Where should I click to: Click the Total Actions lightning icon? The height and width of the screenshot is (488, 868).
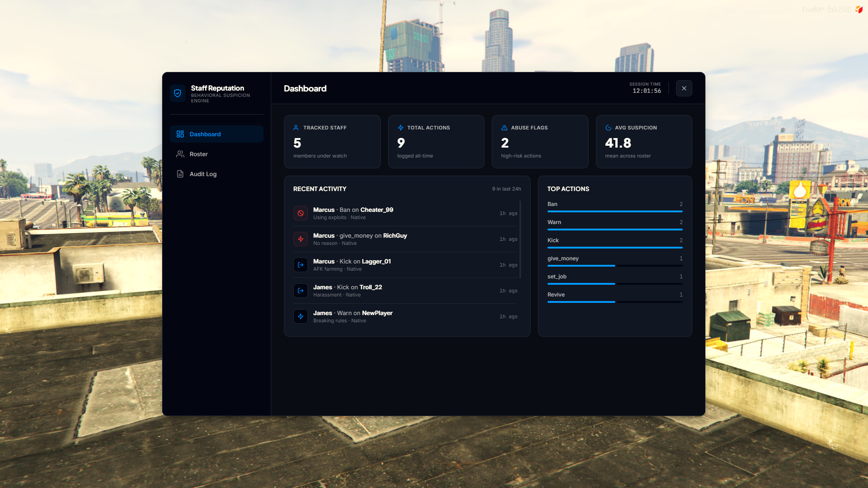(x=400, y=128)
